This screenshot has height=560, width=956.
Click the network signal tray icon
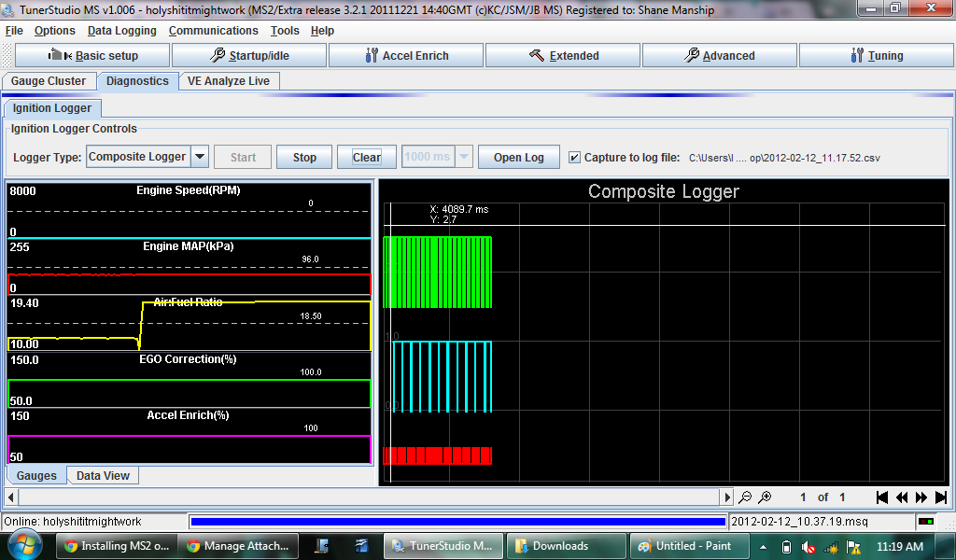click(x=832, y=547)
